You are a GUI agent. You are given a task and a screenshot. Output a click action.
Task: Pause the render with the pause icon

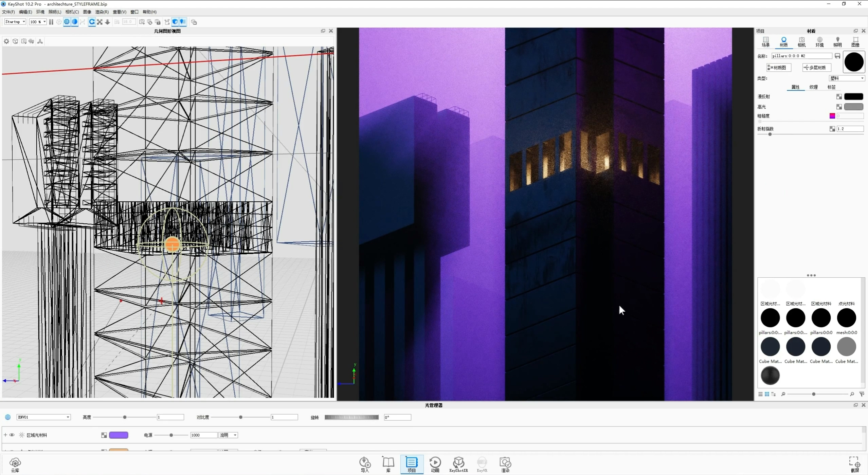pyautogui.click(x=51, y=22)
